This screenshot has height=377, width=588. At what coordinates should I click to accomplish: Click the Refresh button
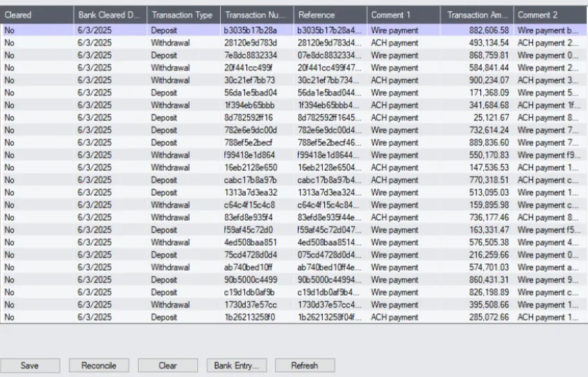[x=305, y=365]
